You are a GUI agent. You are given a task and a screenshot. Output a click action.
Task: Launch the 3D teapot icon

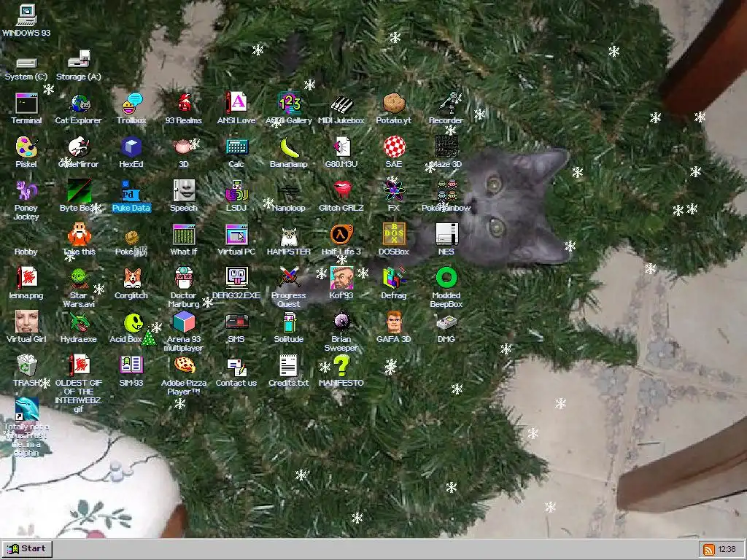pyautogui.click(x=184, y=147)
